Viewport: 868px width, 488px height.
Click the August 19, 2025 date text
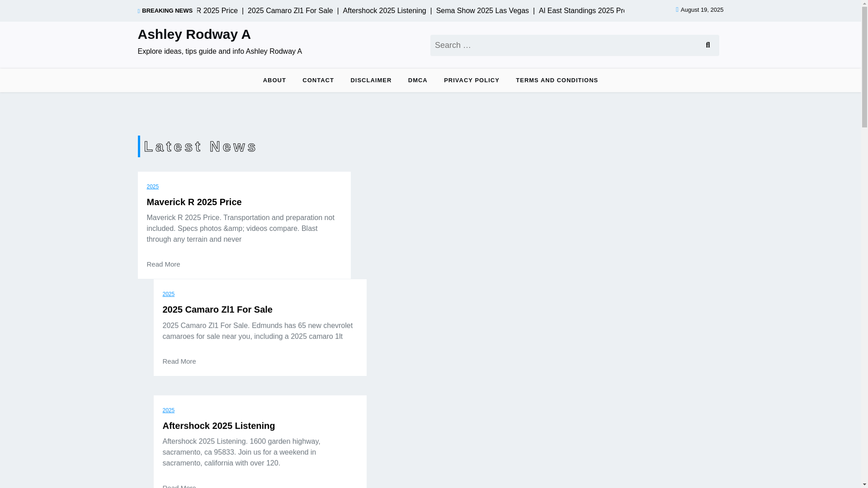(702, 10)
